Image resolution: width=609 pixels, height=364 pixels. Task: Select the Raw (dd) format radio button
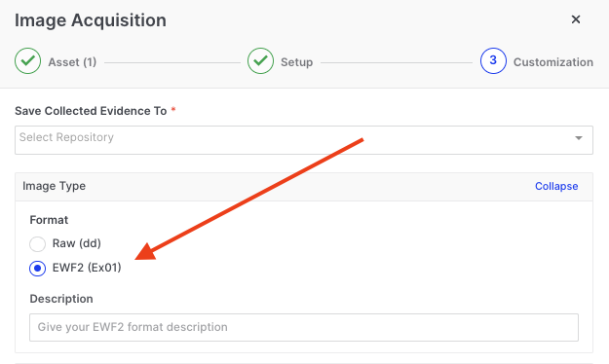38,244
